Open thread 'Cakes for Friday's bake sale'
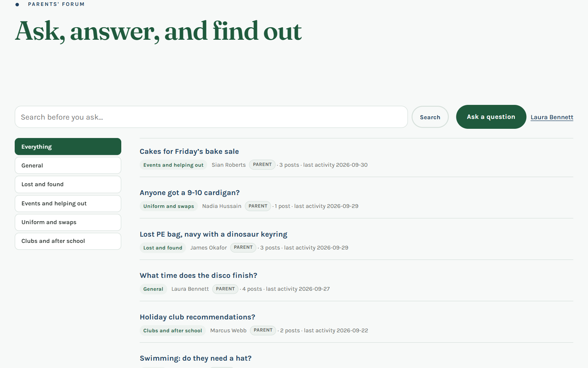Image resolution: width=588 pixels, height=368 pixels. [189, 151]
